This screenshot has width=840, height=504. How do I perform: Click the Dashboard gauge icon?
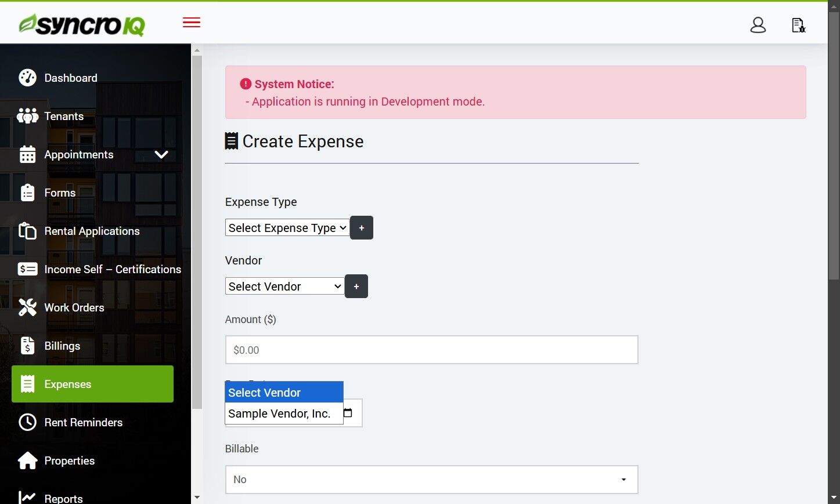[27, 78]
